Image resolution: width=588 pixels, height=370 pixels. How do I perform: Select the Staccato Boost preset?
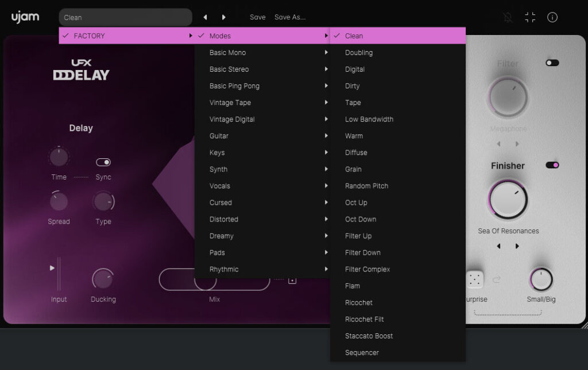(397, 336)
